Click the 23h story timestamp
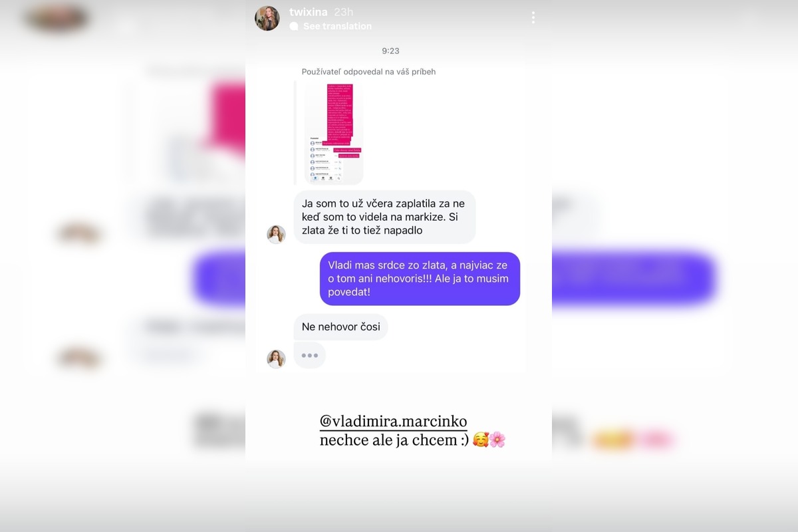 pyautogui.click(x=344, y=12)
